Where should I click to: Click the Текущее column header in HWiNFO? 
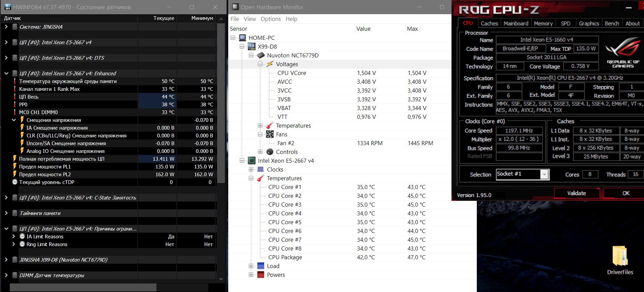tap(157, 18)
